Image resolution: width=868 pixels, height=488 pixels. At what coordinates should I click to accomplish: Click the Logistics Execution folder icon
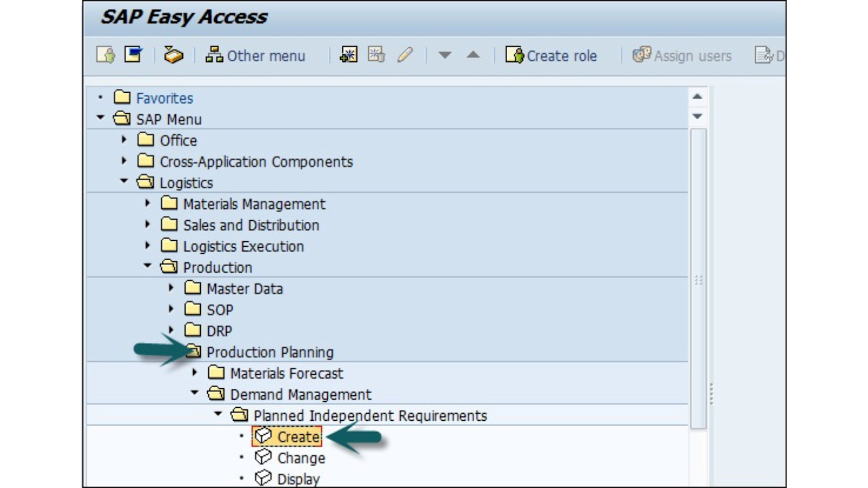(169, 245)
